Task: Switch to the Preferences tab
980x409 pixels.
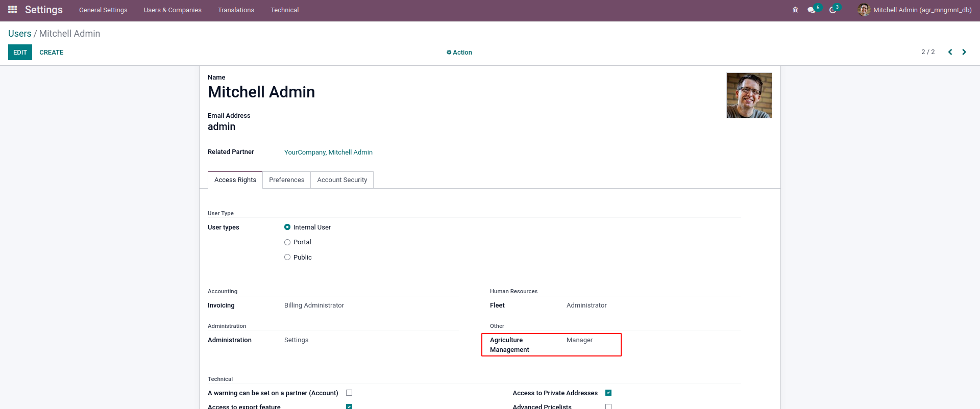Action: [286, 180]
